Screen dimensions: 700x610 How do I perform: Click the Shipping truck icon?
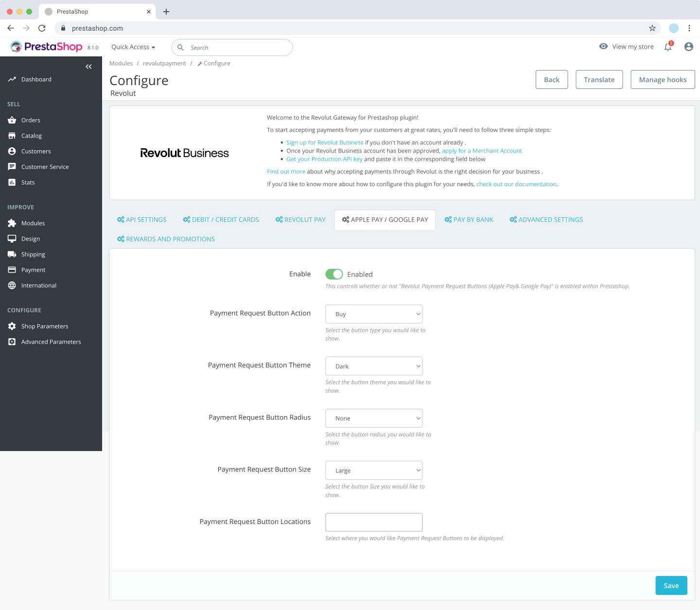coord(12,254)
